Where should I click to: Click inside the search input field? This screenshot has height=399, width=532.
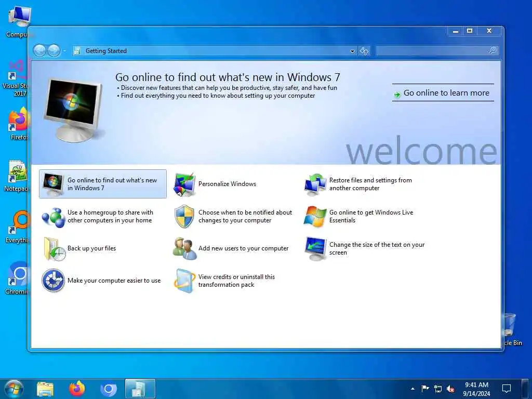click(432, 51)
